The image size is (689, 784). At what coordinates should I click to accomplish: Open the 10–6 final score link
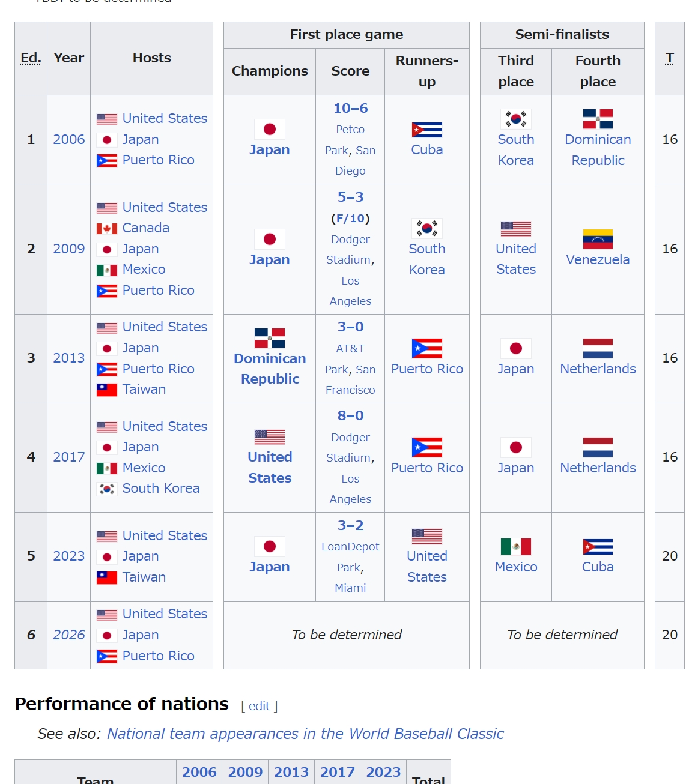pyautogui.click(x=350, y=108)
